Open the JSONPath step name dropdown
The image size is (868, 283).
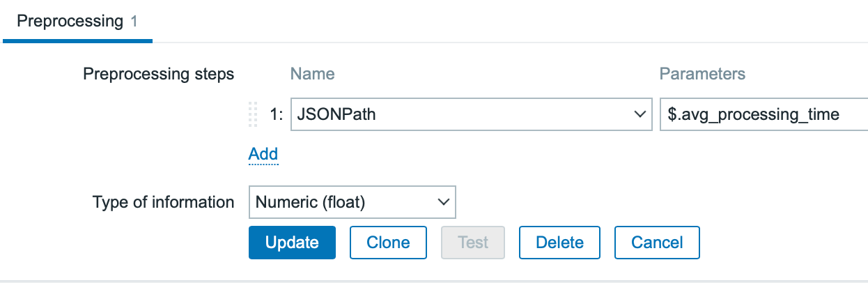point(460,114)
